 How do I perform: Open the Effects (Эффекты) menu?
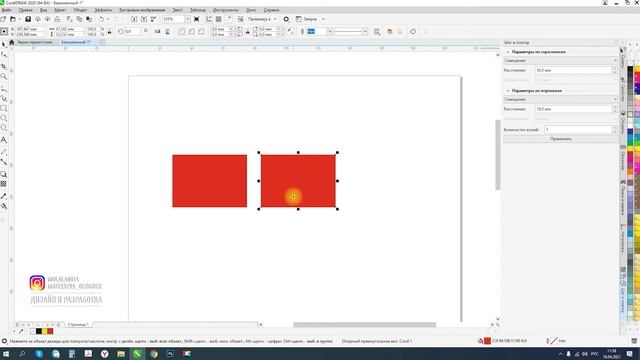point(103,10)
